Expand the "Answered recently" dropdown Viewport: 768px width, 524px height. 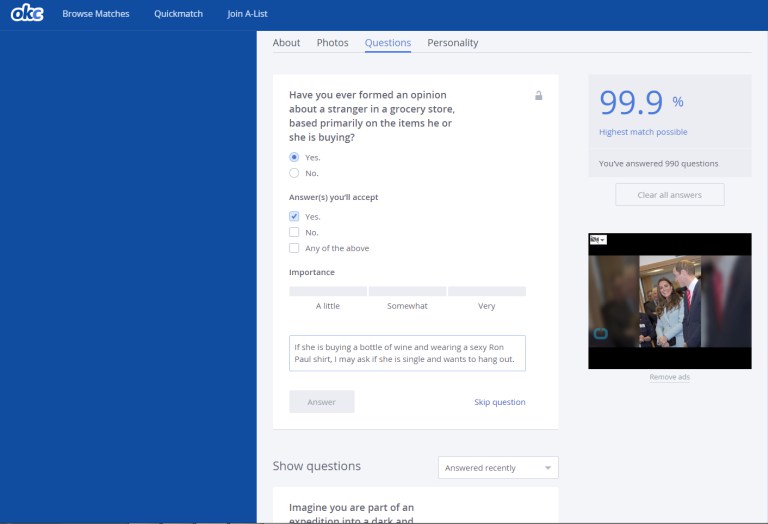[498, 468]
